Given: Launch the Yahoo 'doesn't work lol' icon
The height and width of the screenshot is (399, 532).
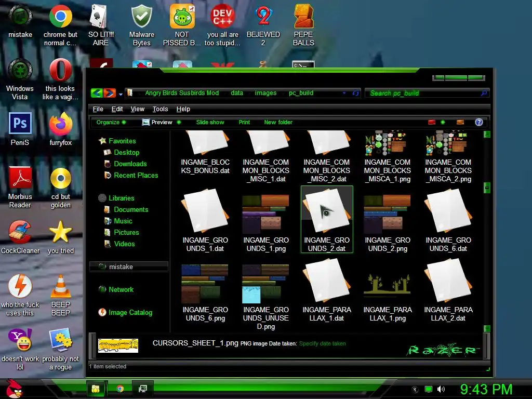Looking at the screenshot, I should [20, 350].
